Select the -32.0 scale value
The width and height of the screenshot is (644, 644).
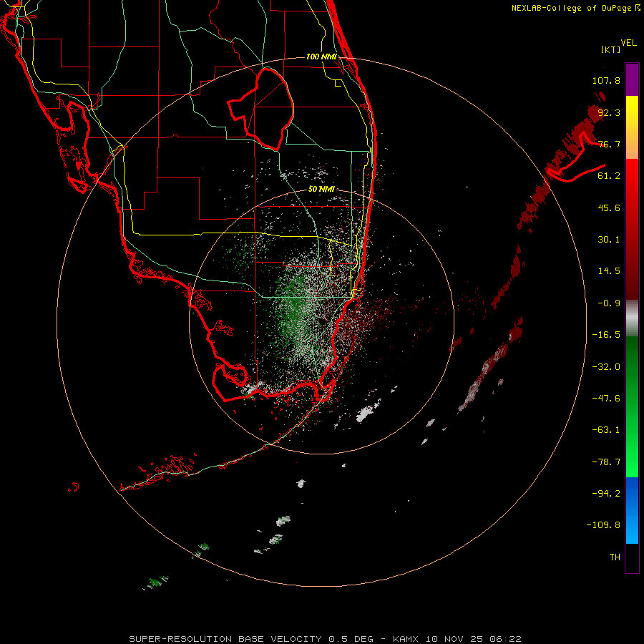click(x=606, y=367)
